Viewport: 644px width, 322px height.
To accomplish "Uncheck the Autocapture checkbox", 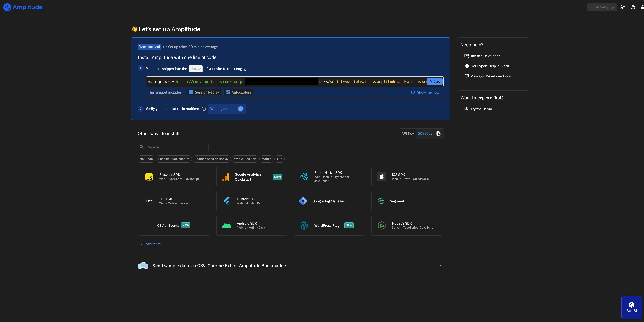I will pos(228,92).
